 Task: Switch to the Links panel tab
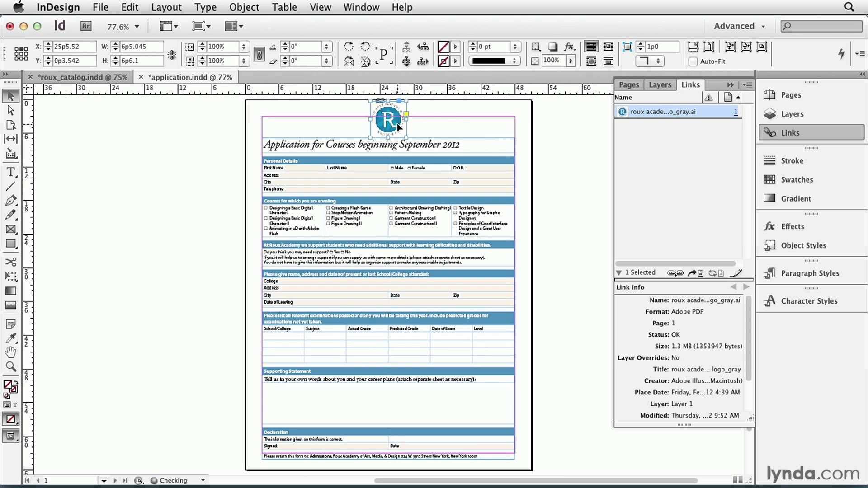click(690, 84)
